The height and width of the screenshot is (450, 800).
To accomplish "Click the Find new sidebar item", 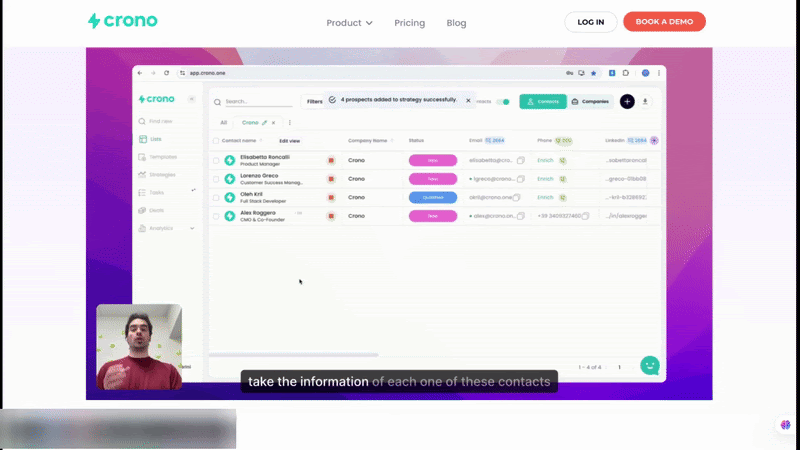I will pos(156,121).
